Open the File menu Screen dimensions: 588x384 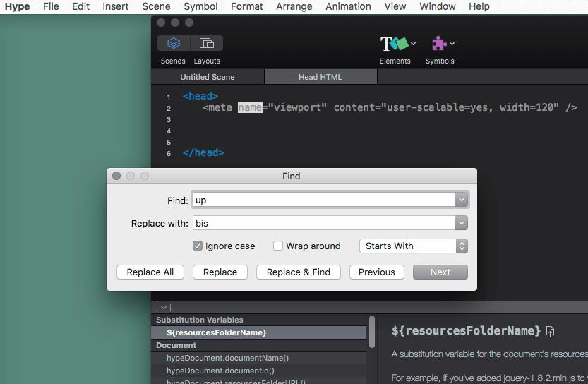pyautogui.click(x=51, y=6)
